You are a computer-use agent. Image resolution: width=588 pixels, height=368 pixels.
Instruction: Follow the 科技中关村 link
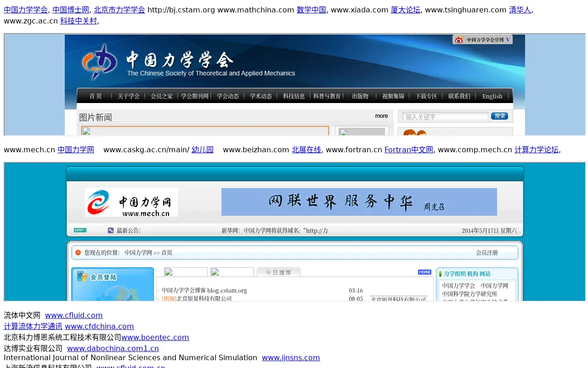(79, 21)
